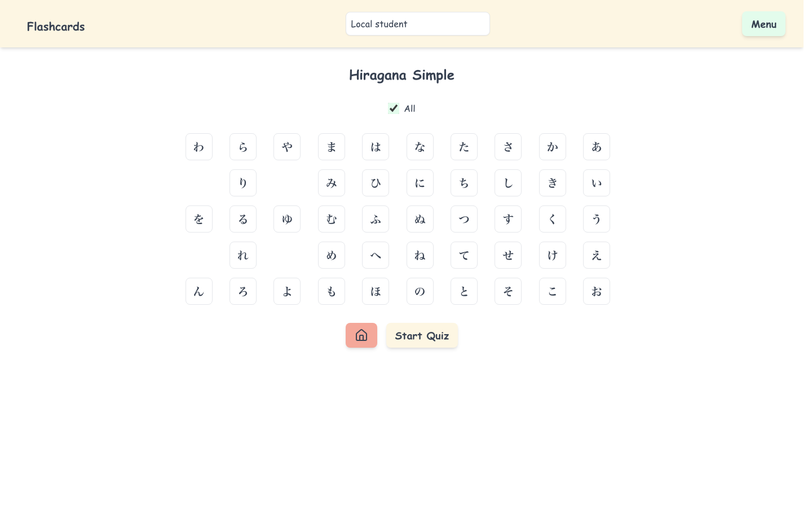This screenshot has width=812, height=508.
Task: Toggle the め character tile
Action: point(332,255)
